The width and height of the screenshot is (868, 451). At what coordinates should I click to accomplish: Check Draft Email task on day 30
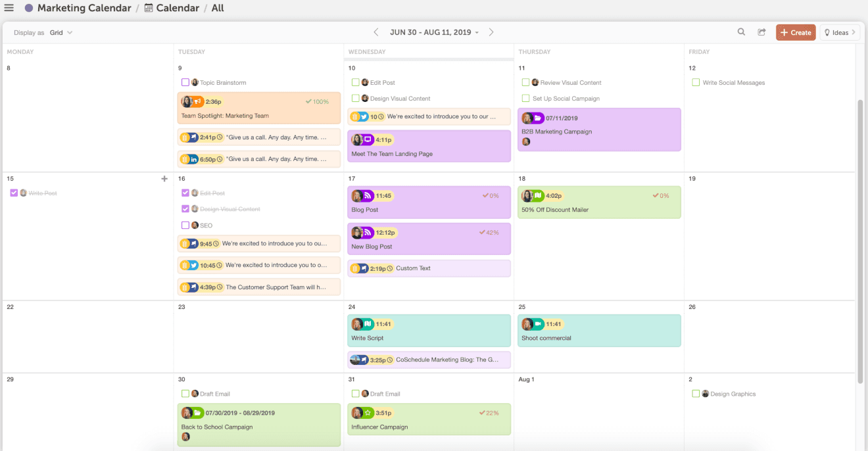(185, 394)
